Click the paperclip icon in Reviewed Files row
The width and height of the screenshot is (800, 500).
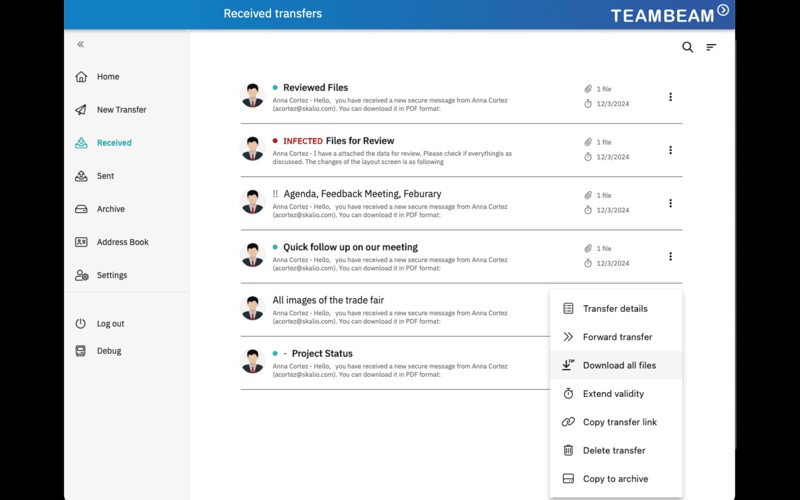pos(588,89)
